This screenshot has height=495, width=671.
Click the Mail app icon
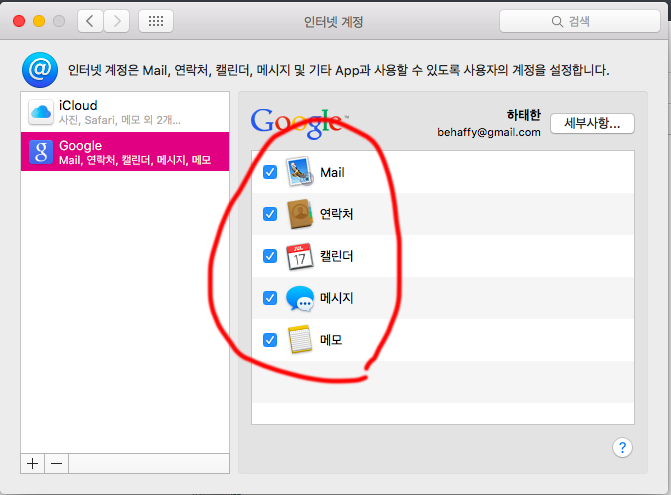coord(300,172)
